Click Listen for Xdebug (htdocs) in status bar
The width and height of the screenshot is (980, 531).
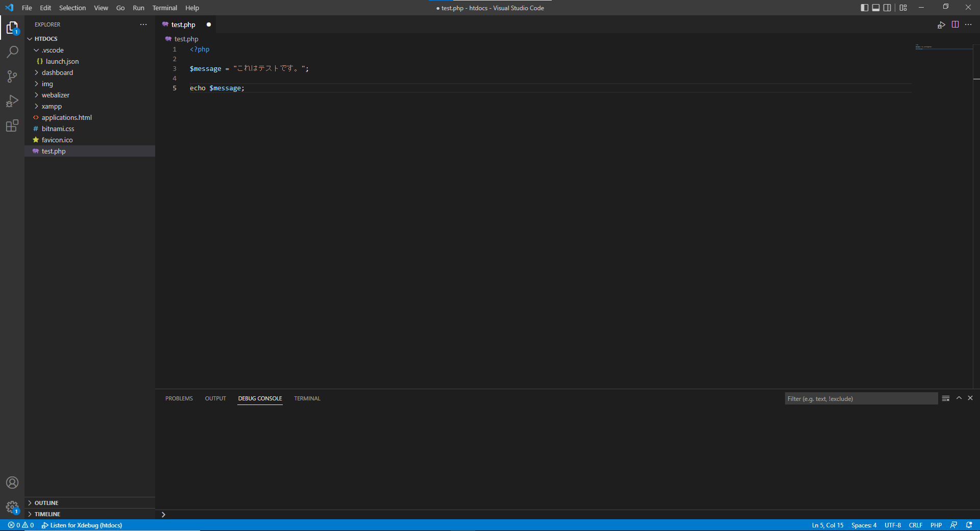(x=82, y=525)
